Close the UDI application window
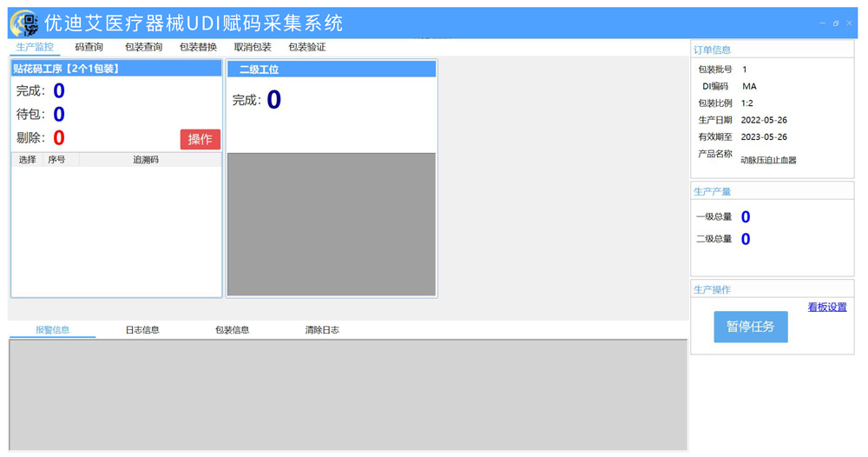868x457 pixels. [849, 23]
